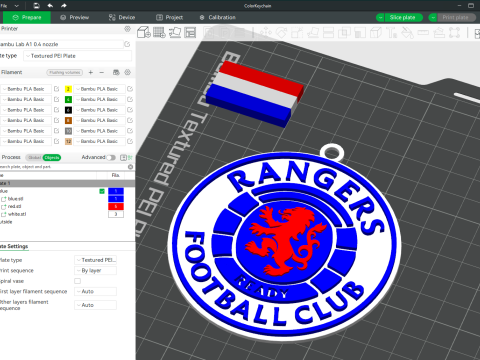Switch to the Preview tab

pyautogui.click(x=75, y=17)
